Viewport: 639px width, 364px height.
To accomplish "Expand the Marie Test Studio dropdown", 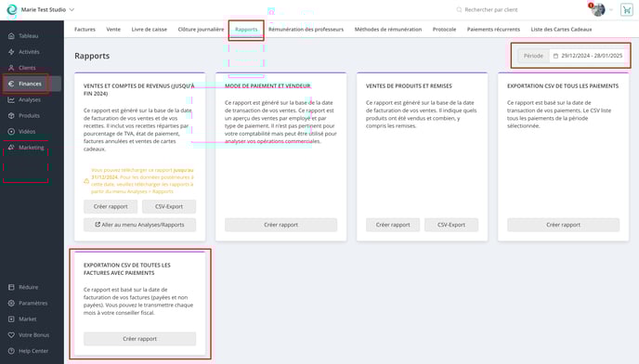I will pyautogui.click(x=72, y=10).
